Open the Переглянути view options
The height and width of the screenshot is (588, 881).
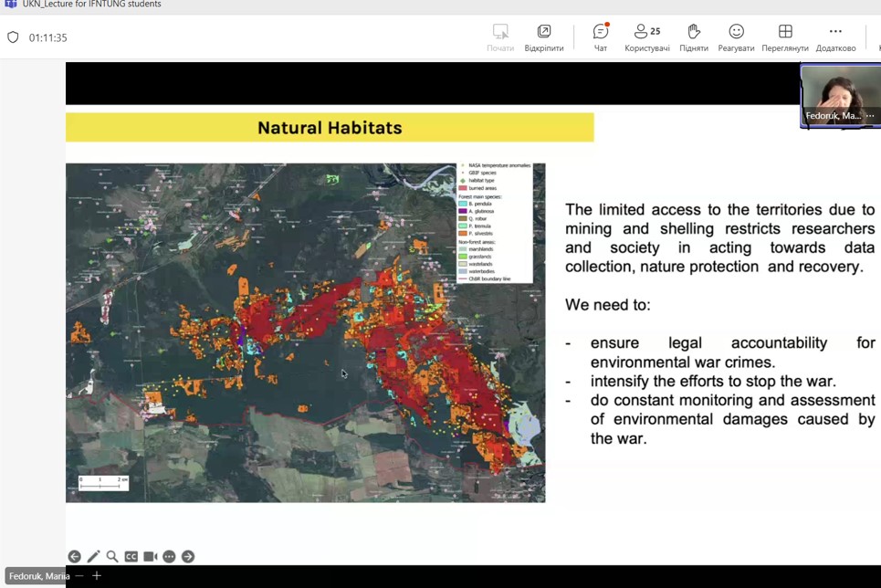[784, 37]
